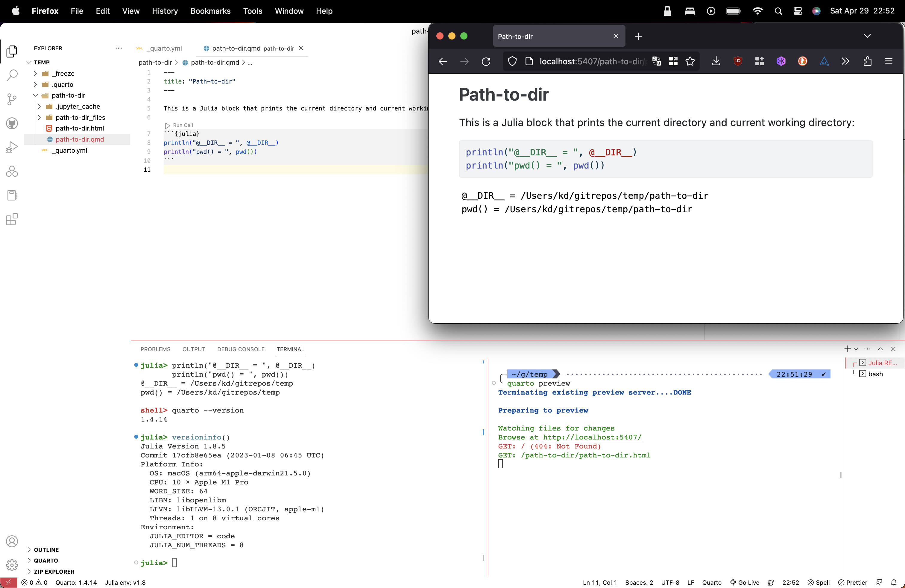The image size is (905, 588).
Task: Open the Firefox tab list dropdown
Action: (867, 36)
